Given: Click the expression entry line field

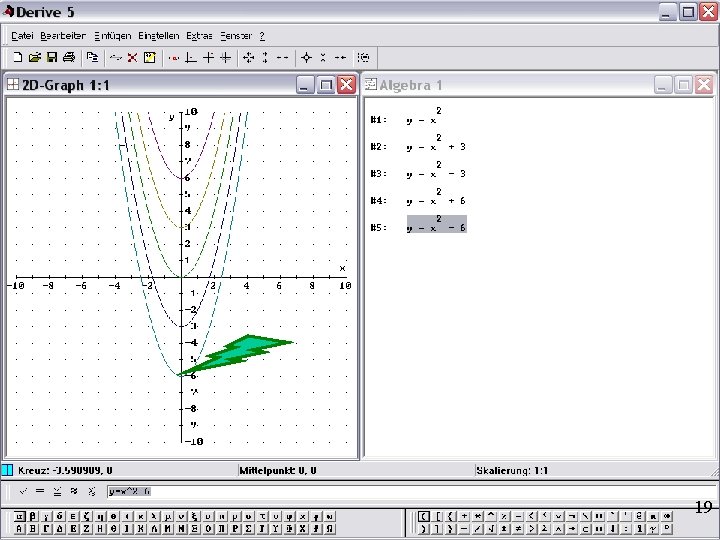Looking at the screenshot, I should pos(411,491).
